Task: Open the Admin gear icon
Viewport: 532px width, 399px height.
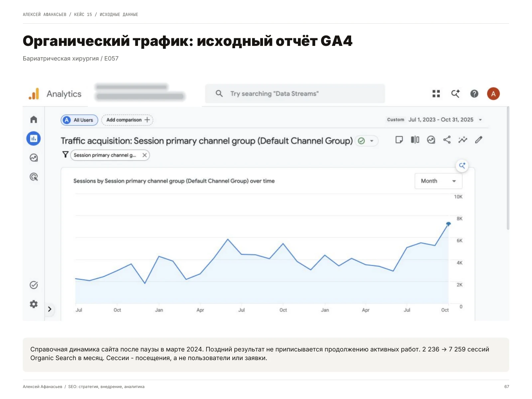Action: coord(34,304)
